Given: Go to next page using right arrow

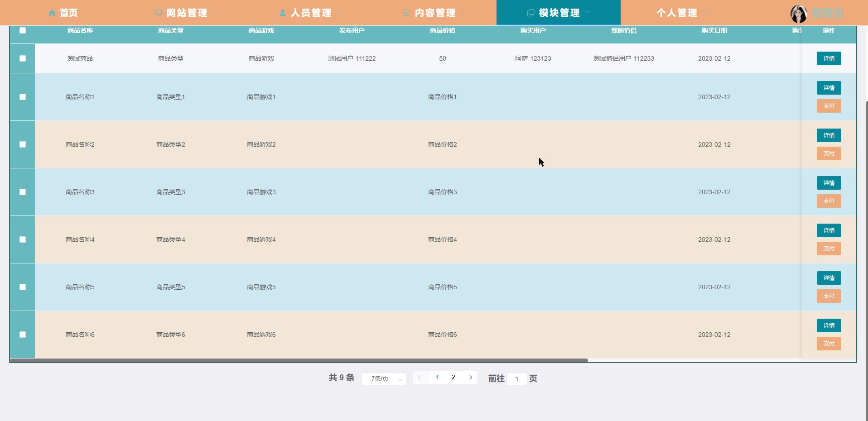Looking at the screenshot, I should tap(471, 378).
